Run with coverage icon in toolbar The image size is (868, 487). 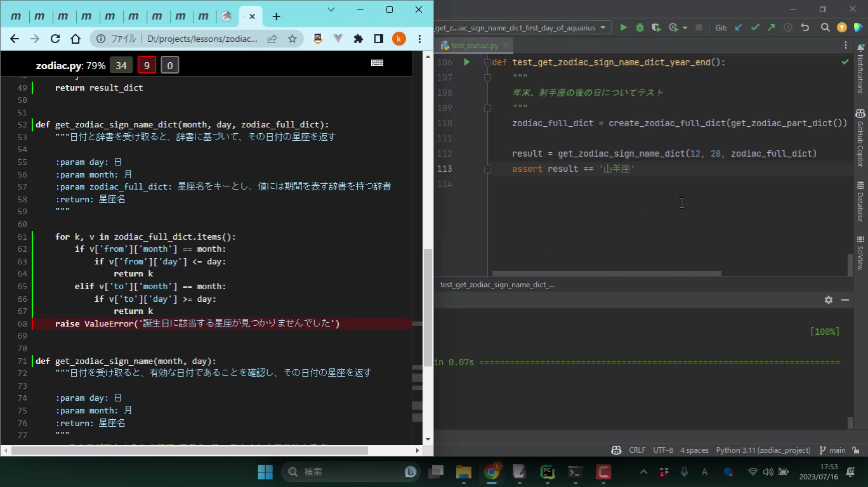coord(656,28)
